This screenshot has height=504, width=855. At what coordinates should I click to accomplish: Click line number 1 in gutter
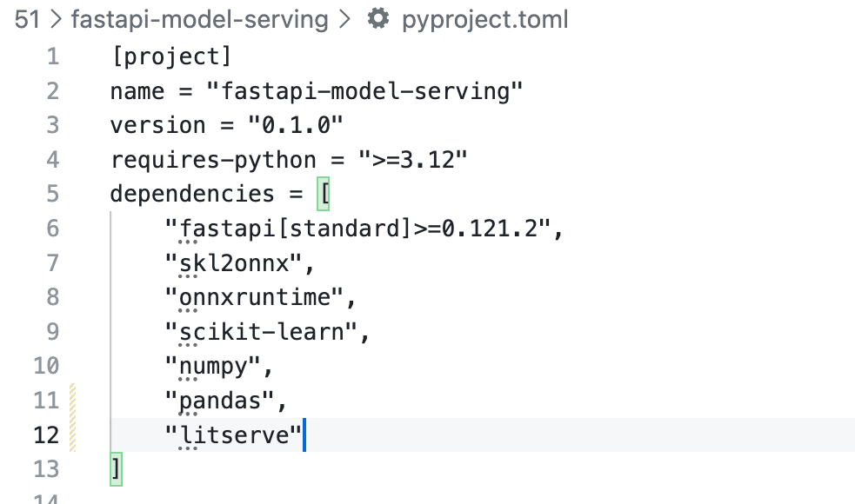[52, 56]
